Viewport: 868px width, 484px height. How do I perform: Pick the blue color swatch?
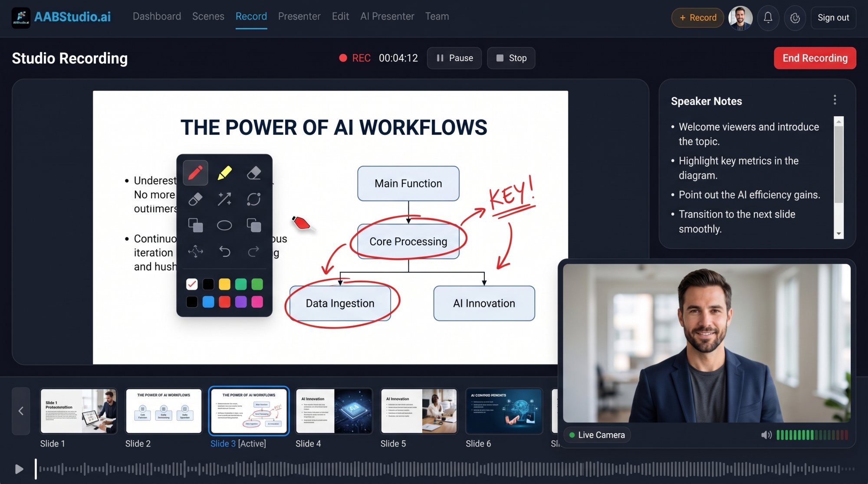coord(208,302)
